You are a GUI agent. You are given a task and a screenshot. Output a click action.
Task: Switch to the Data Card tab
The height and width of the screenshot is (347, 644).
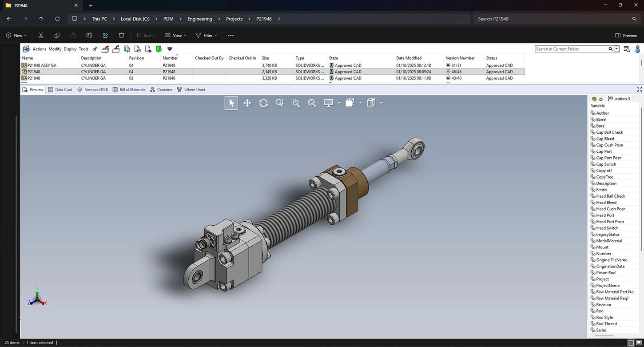pyautogui.click(x=60, y=90)
